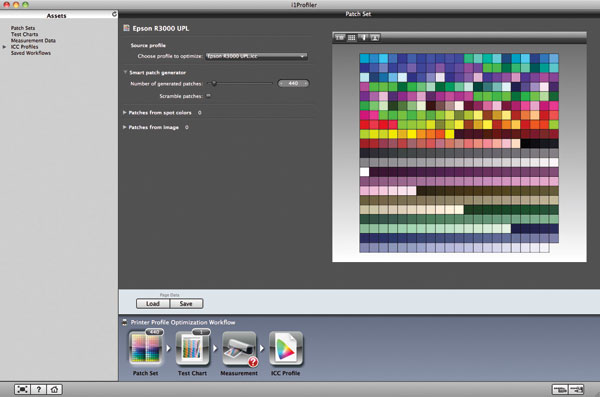The width and height of the screenshot is (600, 397).
Task: Expand Patches from spot colors section
Action: [x=124, y=113]
